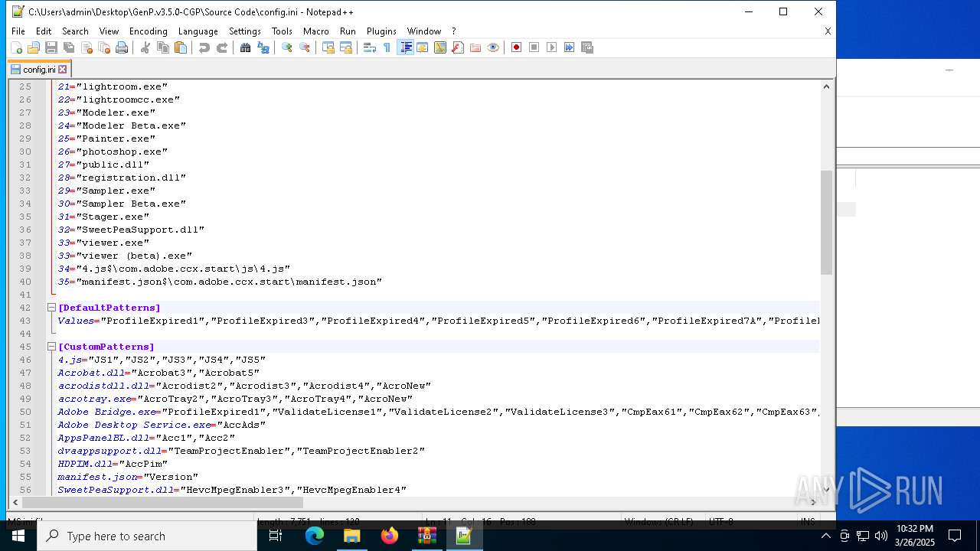Open Microsoft Edge from the taskbar
The height and width of the screenshot is (551, 980).
[315, 536]
